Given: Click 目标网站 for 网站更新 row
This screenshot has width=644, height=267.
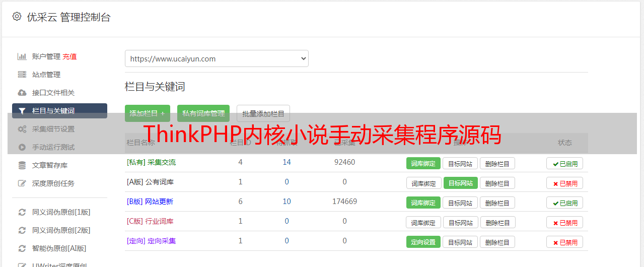Looking at the screenshot, I should pos(460,203).
